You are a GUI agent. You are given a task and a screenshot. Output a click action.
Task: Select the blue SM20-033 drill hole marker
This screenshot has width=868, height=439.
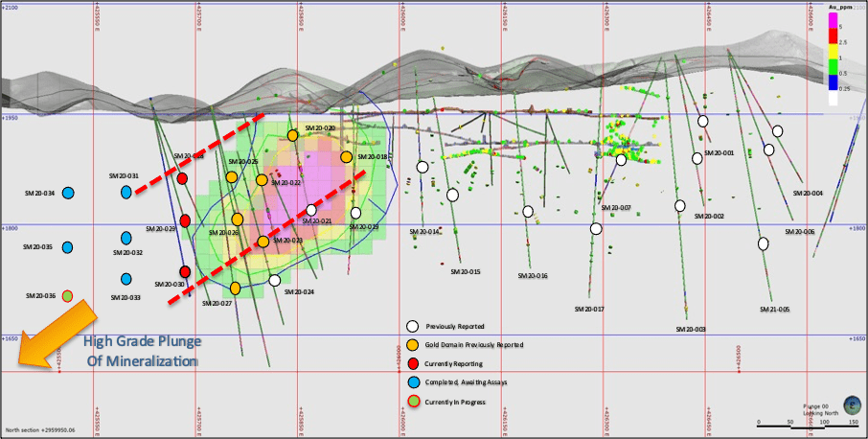[x=126, y=279]
